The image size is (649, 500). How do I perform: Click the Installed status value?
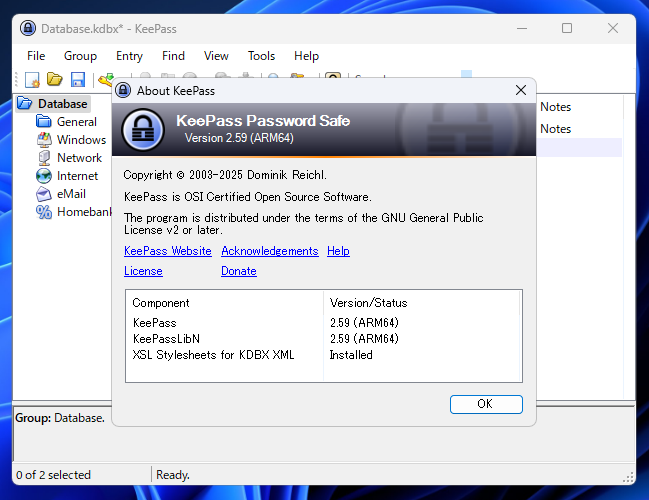[351, 355]
